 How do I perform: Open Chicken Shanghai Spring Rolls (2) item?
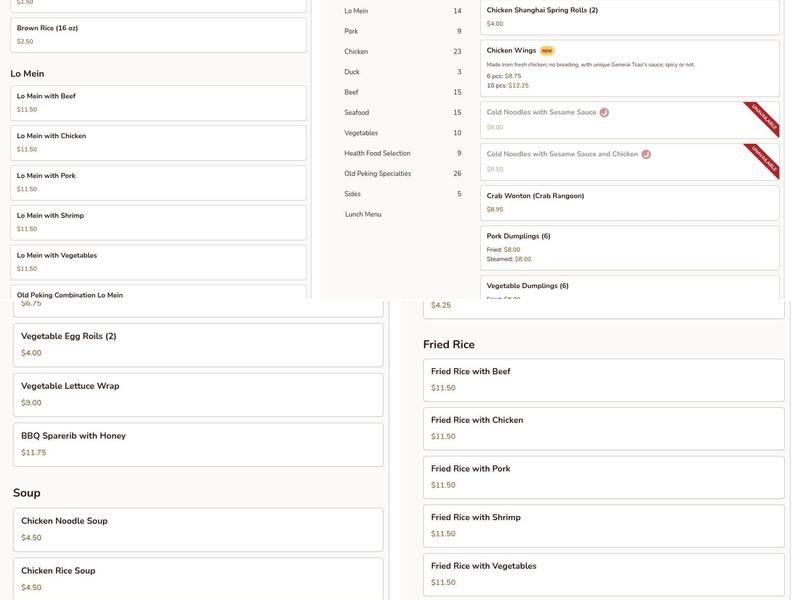629,16
